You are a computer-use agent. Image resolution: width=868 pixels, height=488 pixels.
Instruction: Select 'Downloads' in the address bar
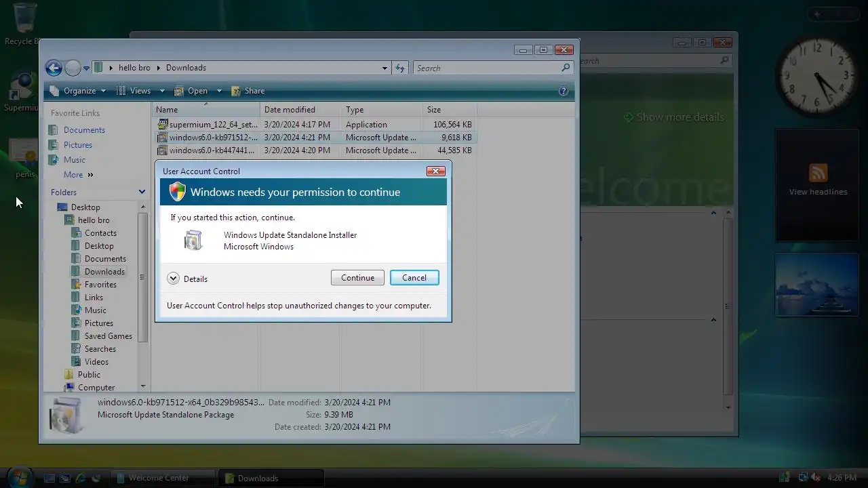186,68
